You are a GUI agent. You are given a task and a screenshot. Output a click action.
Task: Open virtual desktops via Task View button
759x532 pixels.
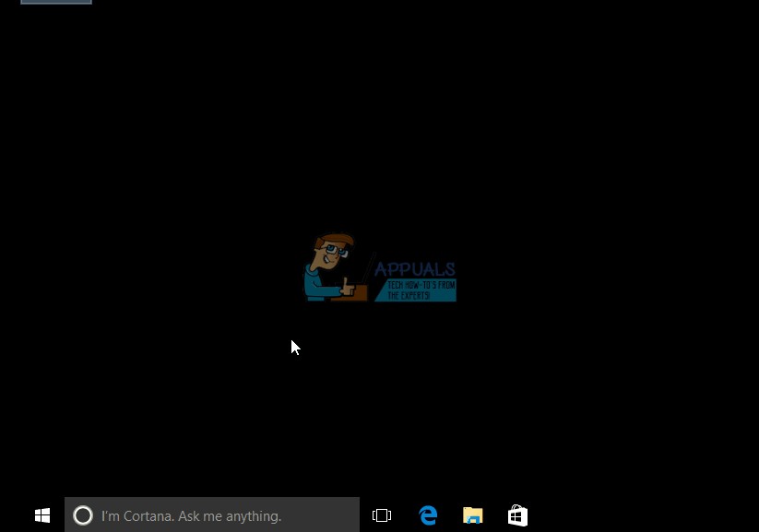click(381, 515)
